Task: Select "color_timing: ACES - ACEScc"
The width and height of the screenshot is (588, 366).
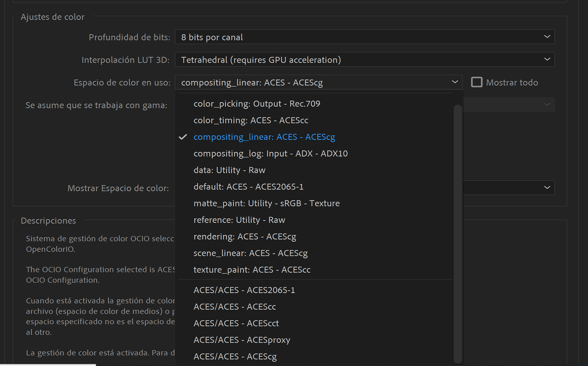Action: click(251, 120)
